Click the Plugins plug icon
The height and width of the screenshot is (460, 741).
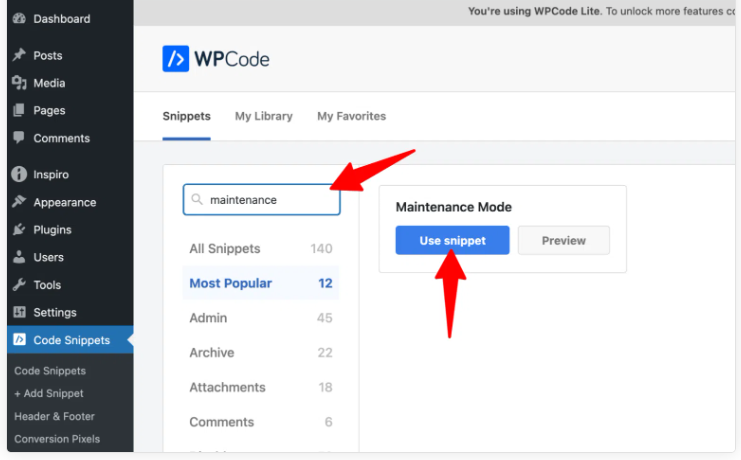pos(19,230)
